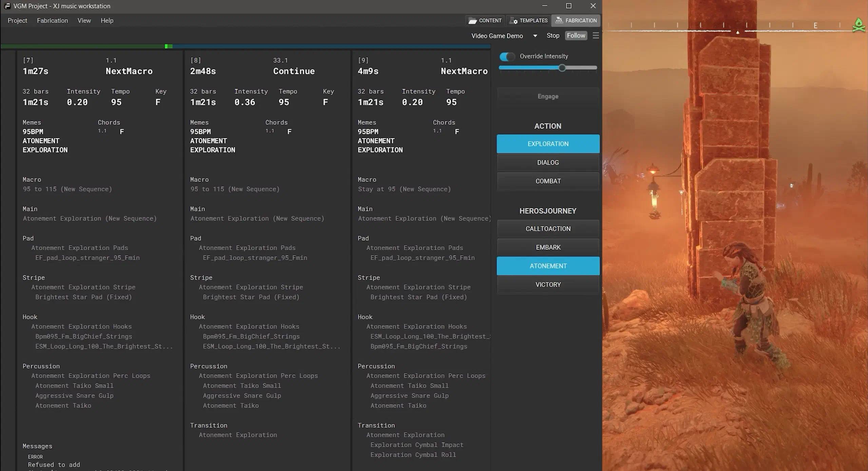Toggle the Follow playback button
This screenshot has height=471, width=868.
(576, 36)
